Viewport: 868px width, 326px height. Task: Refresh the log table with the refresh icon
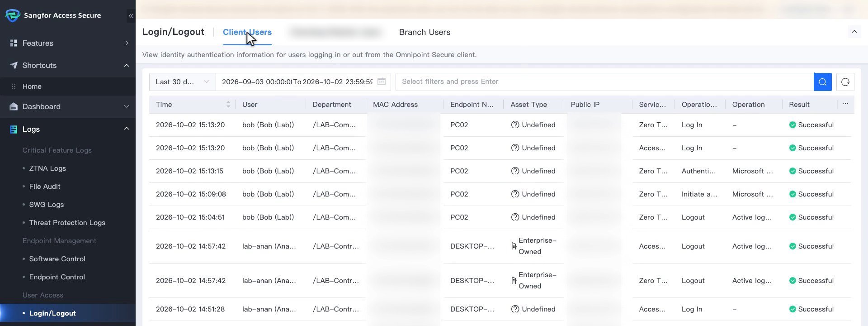pyautogui.click(x=845, y=82)
